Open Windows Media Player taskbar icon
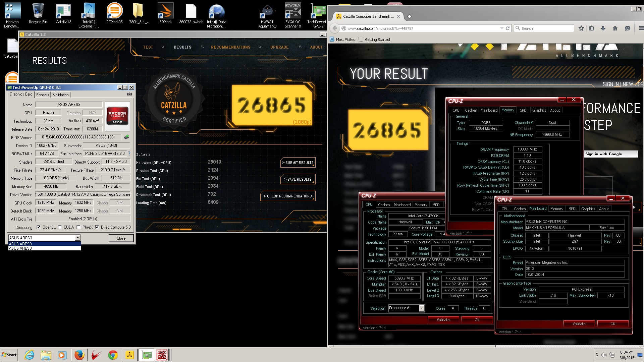The image size is (644, 362). click(x=62, y=355)
